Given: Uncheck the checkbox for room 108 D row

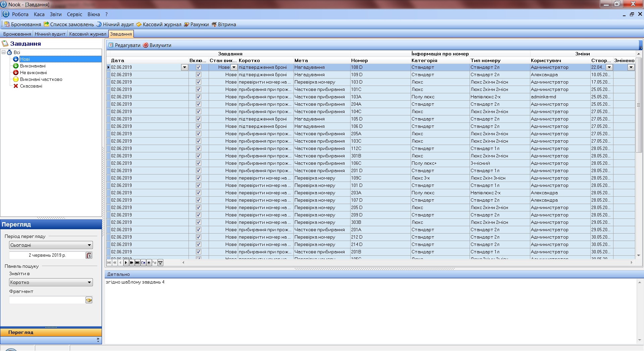Looking at the screenshot, I should click(x=199, y=67).
